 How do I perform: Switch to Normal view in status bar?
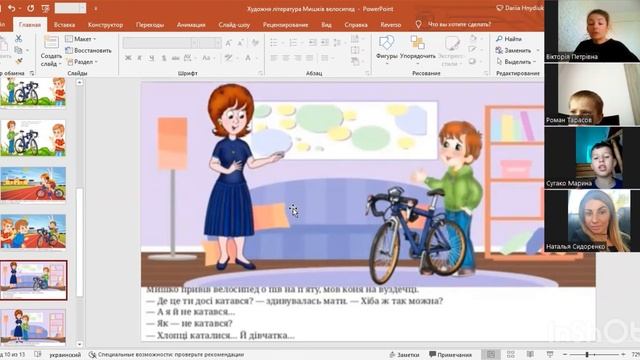point(491,354)
